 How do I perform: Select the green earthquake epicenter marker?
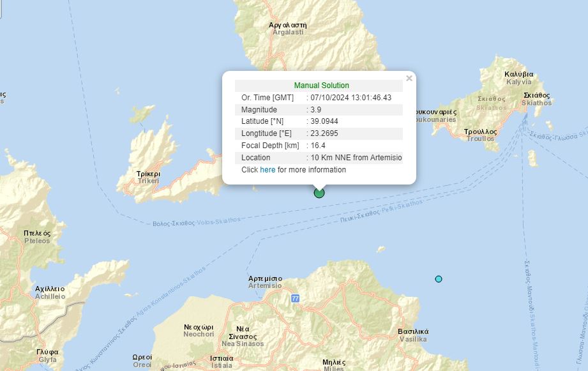319,193
